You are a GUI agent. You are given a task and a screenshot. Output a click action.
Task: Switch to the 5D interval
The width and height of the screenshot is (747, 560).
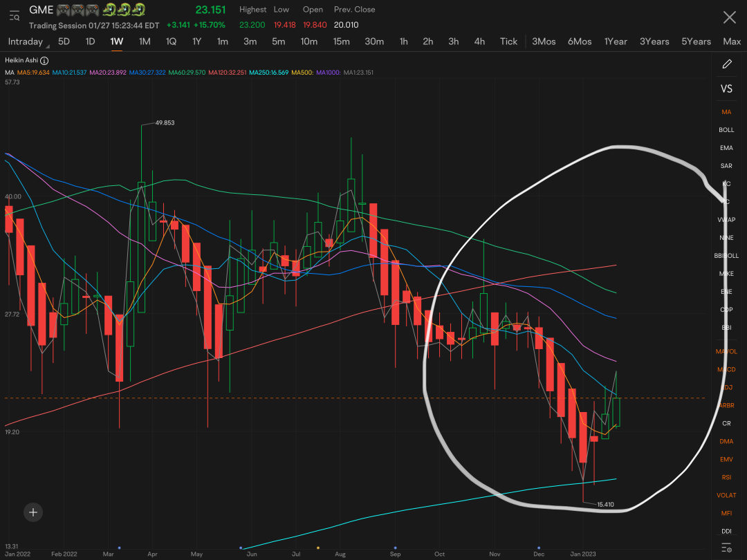[64, 41]
